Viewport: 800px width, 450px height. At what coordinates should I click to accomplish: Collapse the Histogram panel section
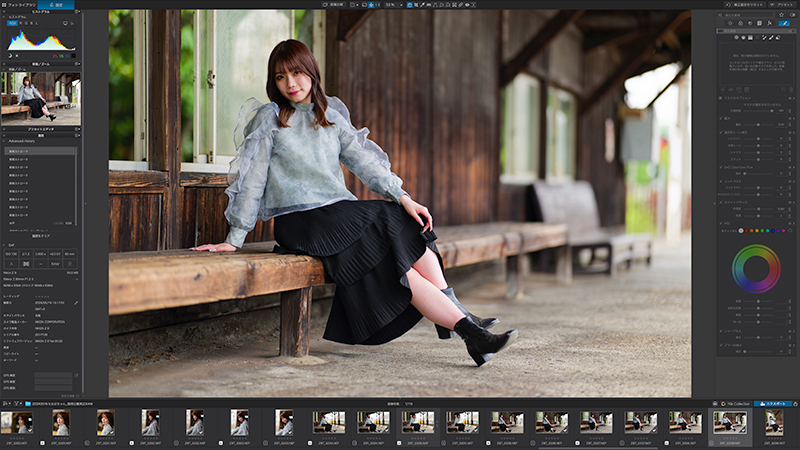(x=4, y=17)
